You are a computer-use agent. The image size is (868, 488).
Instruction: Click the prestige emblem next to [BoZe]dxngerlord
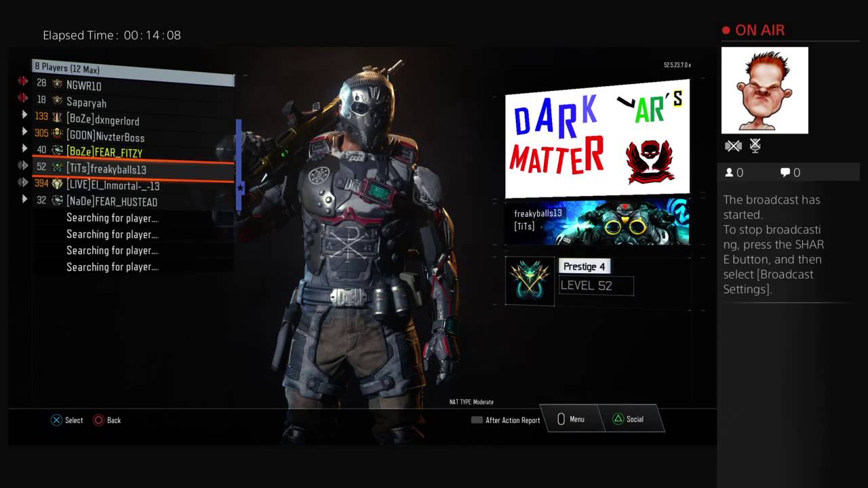click(x=58, y=117)
